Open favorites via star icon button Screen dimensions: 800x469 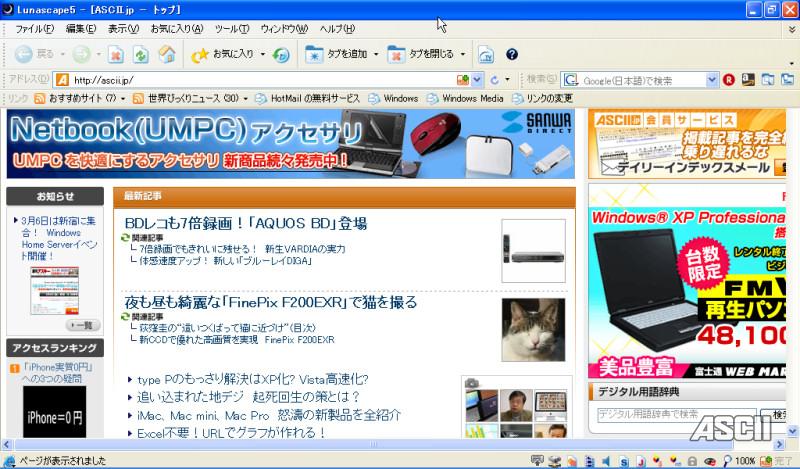pos(199,55)
